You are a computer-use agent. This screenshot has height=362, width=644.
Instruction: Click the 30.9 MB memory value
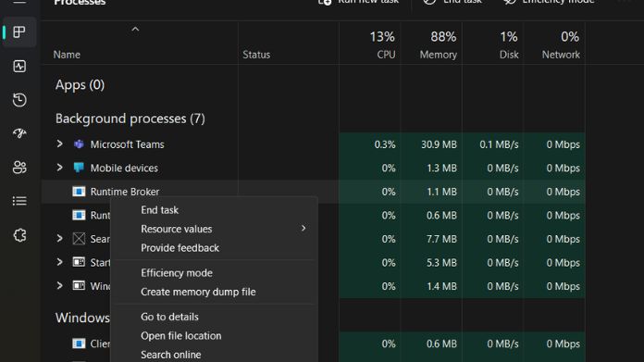coord(439,144)
